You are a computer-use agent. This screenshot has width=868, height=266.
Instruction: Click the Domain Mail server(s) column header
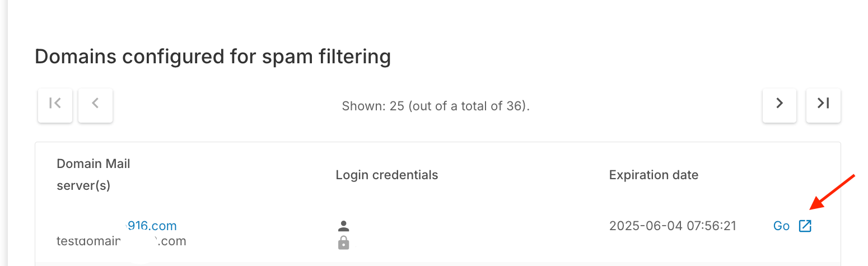(x=94, y=175)
